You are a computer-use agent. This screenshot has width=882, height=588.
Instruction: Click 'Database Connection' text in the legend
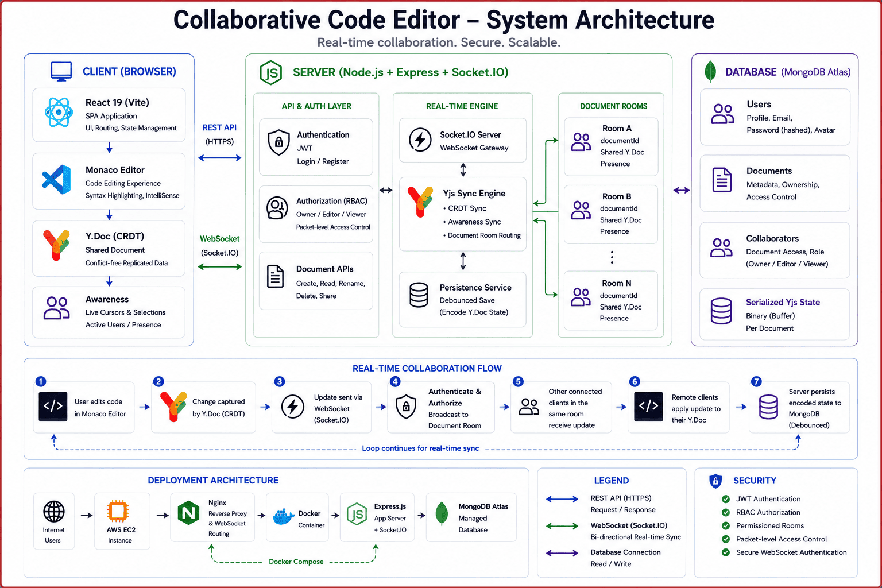click(x=625, y=552)
